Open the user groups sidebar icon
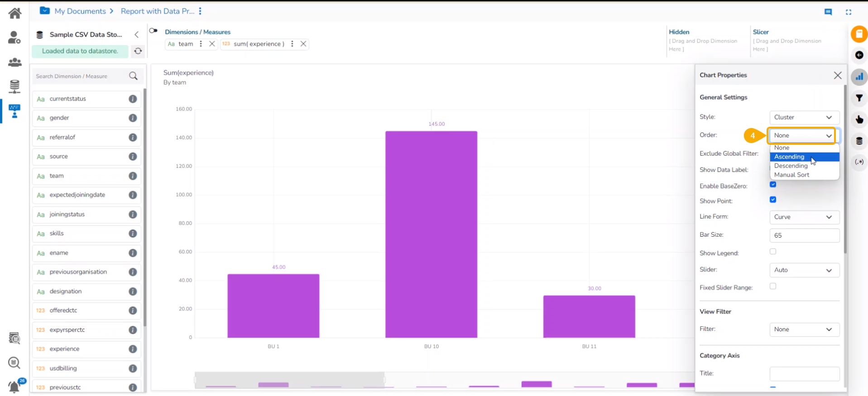868x396 pixels. [14, 62]
